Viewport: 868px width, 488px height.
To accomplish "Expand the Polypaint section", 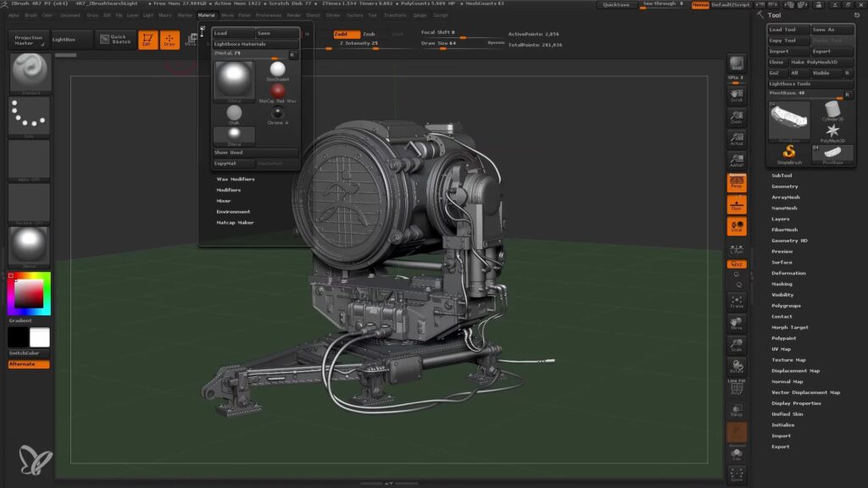I will (x=784, y=338).
